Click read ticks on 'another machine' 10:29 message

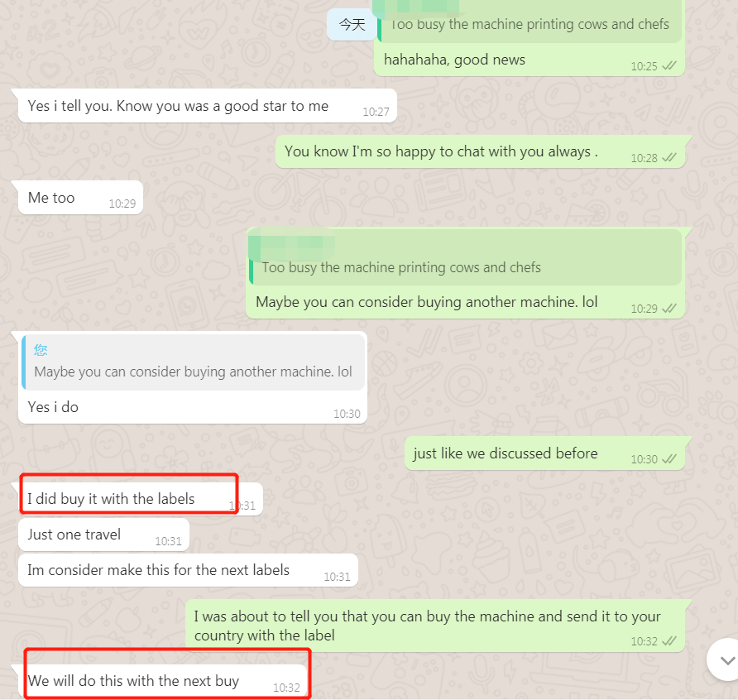(669, 309)
